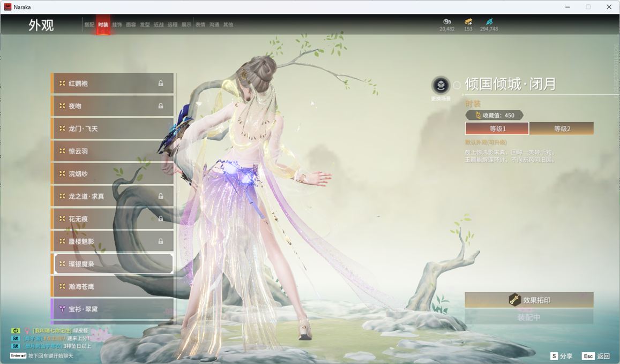Select the 宝衫·翠黛 outfit
This screenshot has height=364, width=620.
[113, 309]
